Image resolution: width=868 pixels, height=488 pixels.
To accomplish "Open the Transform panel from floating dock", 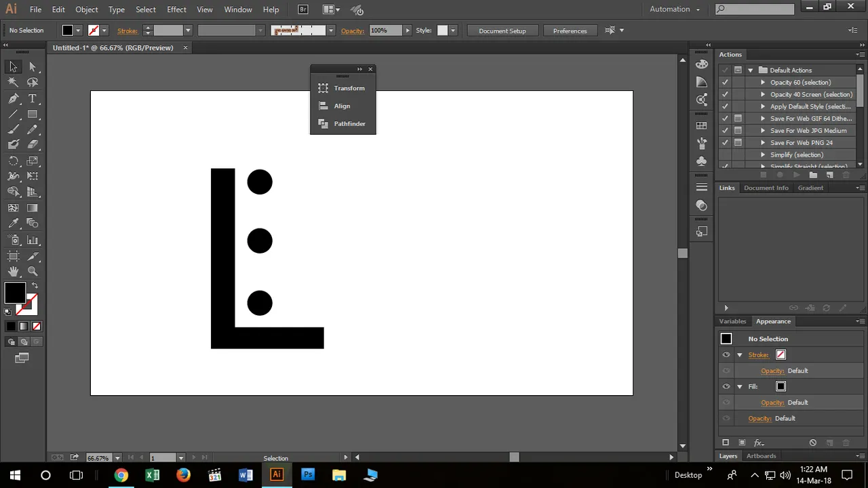I will pos(342,88).
